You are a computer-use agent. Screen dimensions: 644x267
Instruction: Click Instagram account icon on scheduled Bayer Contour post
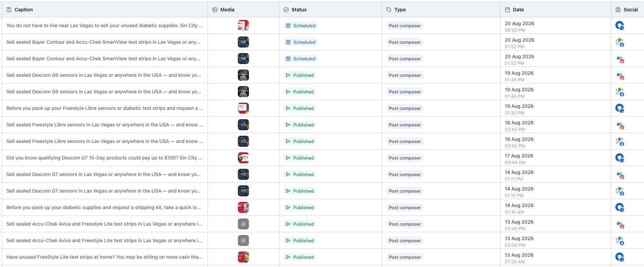click(x=620, y=59)
